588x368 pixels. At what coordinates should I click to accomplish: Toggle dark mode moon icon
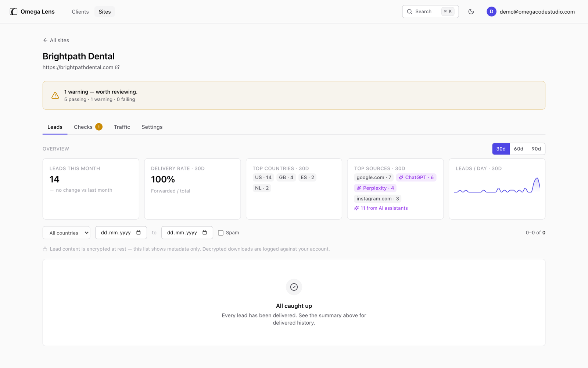coord(471,12)
